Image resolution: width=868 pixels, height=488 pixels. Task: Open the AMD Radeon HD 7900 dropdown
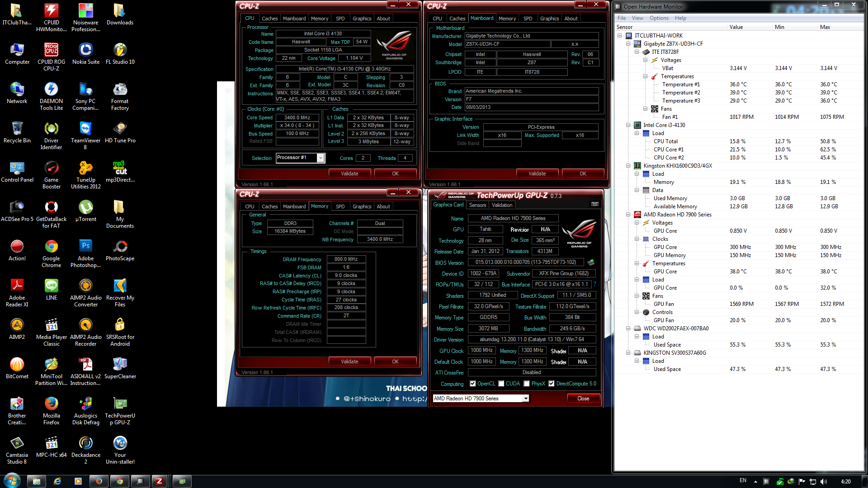[x=526, y=399]
